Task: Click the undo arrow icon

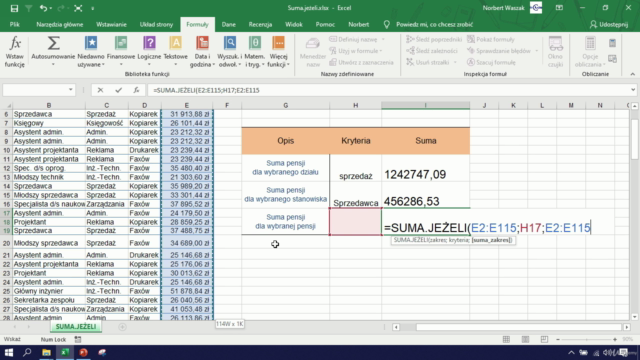Action: [x=43, y=8]
